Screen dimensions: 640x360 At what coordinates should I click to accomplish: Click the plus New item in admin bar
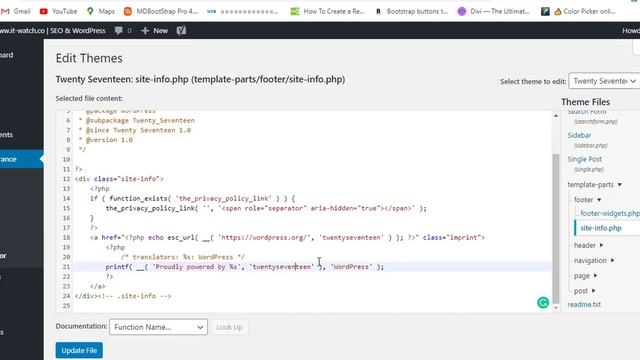[154, 31]
